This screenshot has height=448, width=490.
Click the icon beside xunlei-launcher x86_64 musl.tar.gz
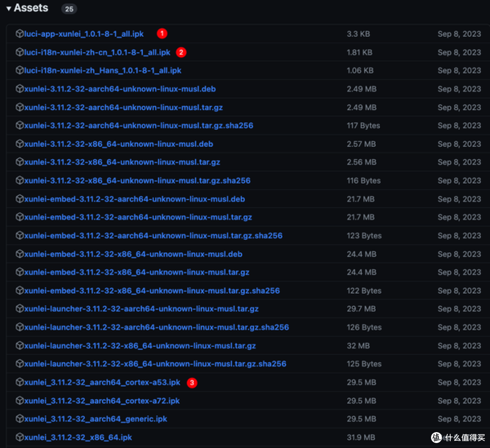(x=20, y=345)
